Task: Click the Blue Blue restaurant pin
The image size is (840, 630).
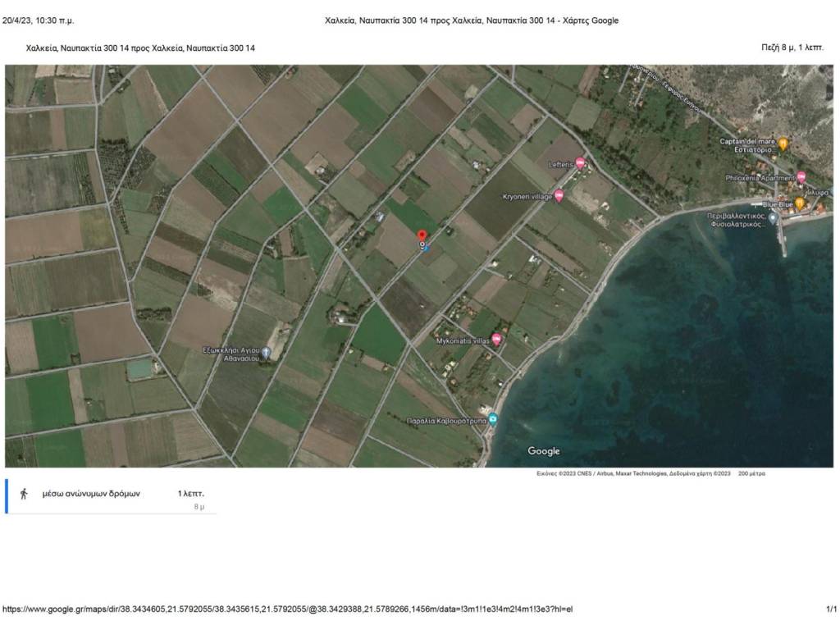Action: [799, 203]
